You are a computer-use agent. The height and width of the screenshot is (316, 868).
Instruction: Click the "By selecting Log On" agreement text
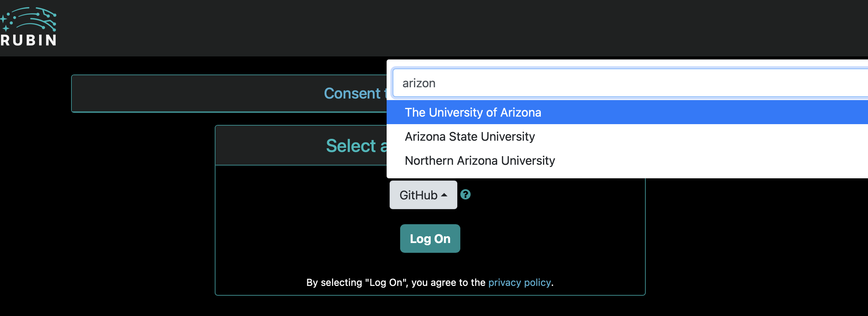coord(395,283)
